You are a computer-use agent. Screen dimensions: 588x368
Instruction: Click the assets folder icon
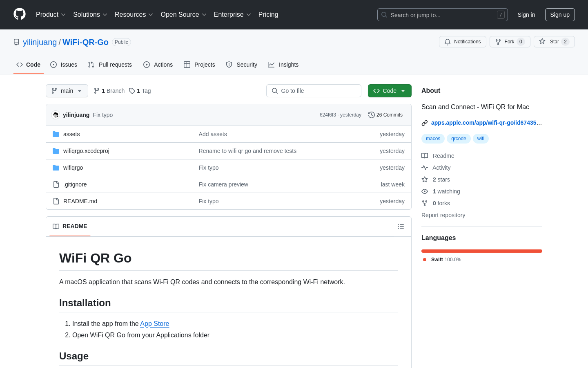click(56, 134)
